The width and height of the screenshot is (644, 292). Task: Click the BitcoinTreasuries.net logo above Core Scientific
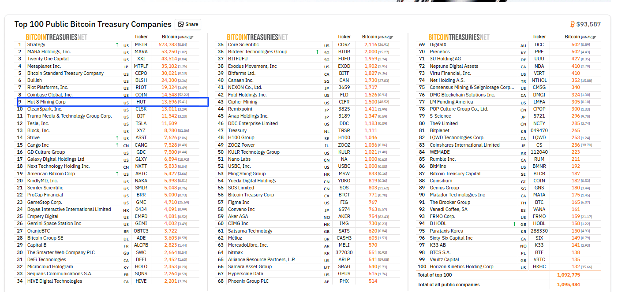point(257,37)
